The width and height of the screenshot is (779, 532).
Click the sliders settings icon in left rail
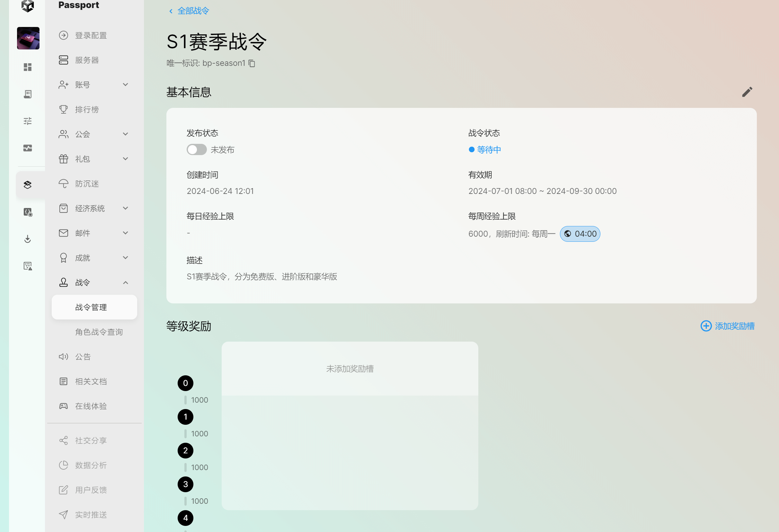28,121
